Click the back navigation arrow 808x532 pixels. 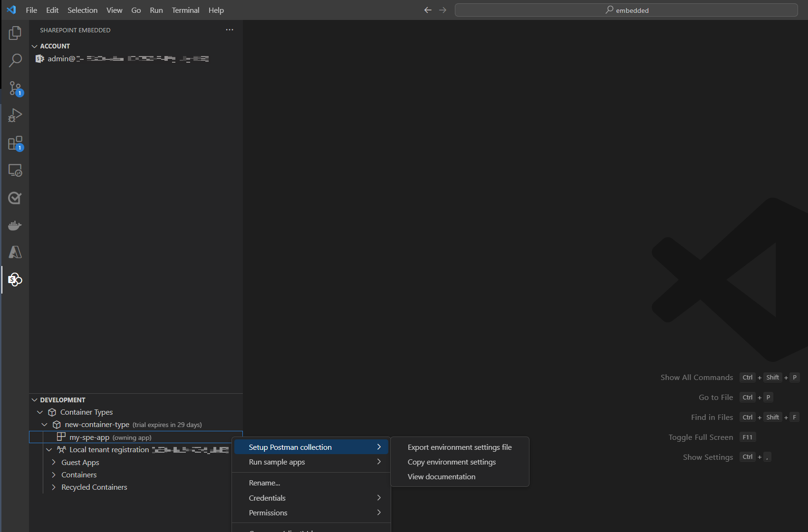427,9
